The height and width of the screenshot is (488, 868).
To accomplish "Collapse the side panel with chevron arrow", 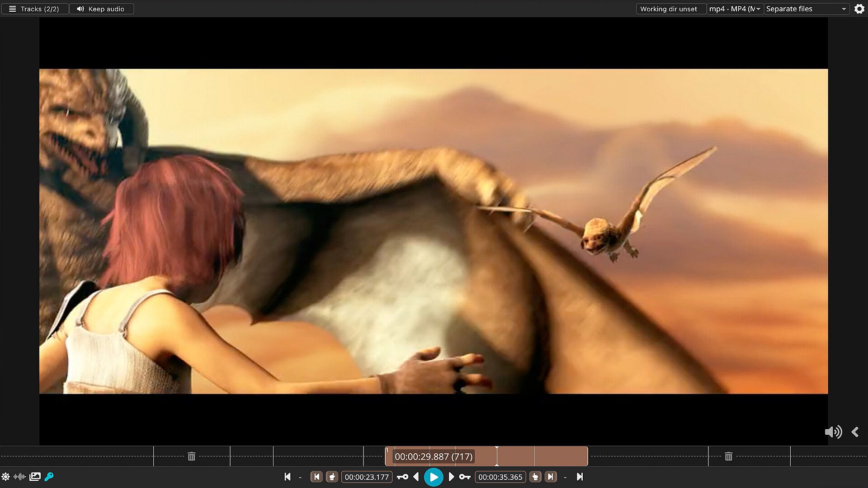I will 855,432.
